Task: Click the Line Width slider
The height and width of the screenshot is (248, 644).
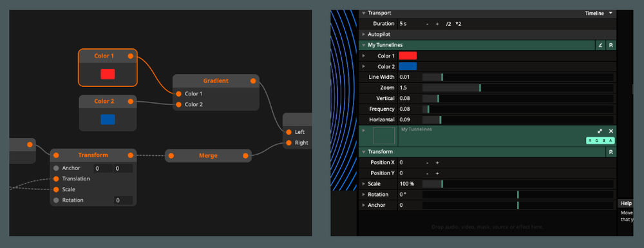Action: [518, 77]
